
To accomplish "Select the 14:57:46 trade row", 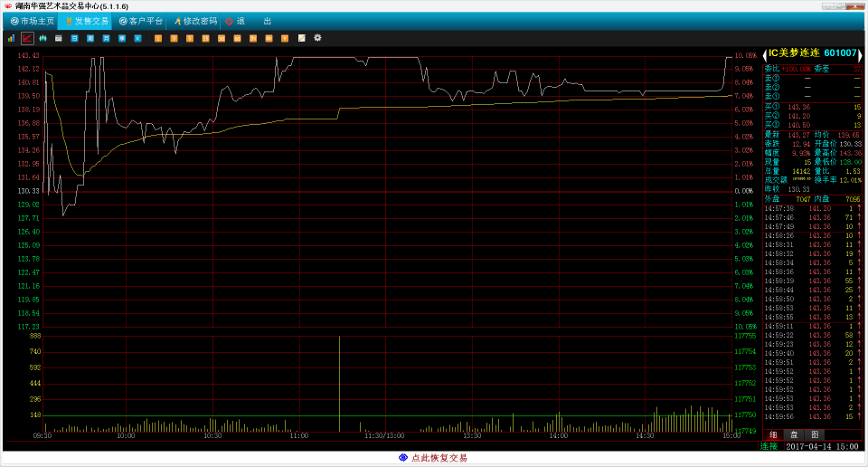I will [813, 218].
